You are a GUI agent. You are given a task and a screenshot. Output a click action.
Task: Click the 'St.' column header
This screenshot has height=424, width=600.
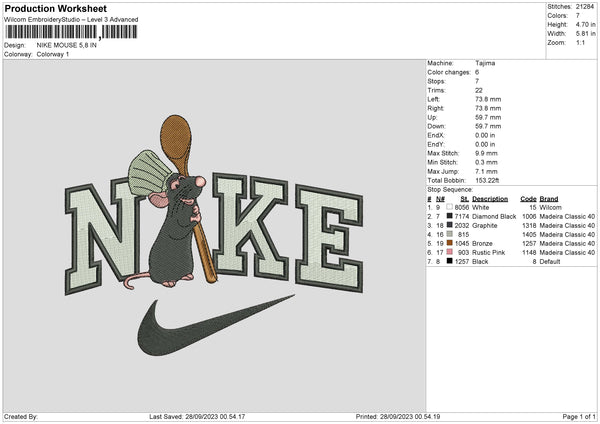pyautogui.click(x=465, y=199)
